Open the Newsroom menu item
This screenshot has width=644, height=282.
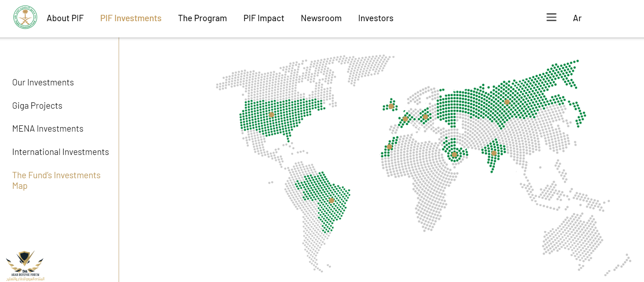[321, 18]
